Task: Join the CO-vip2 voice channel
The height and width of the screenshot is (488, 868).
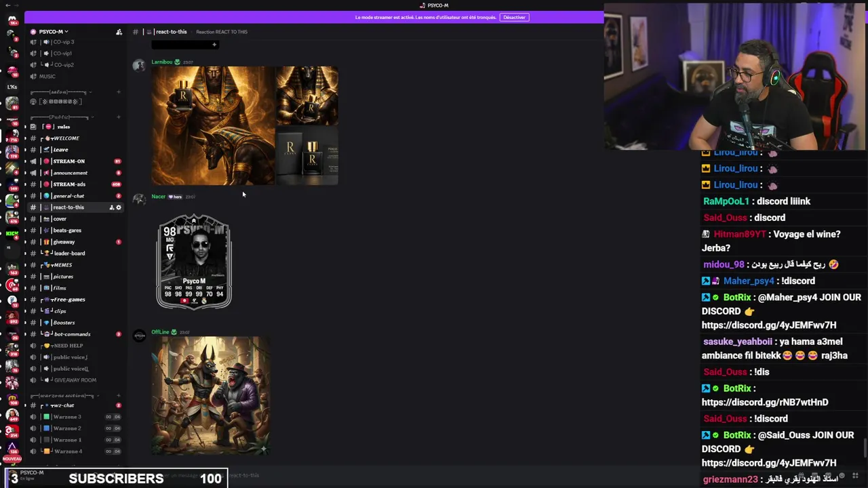Action: pyautogui.click(x=75, y=65)
